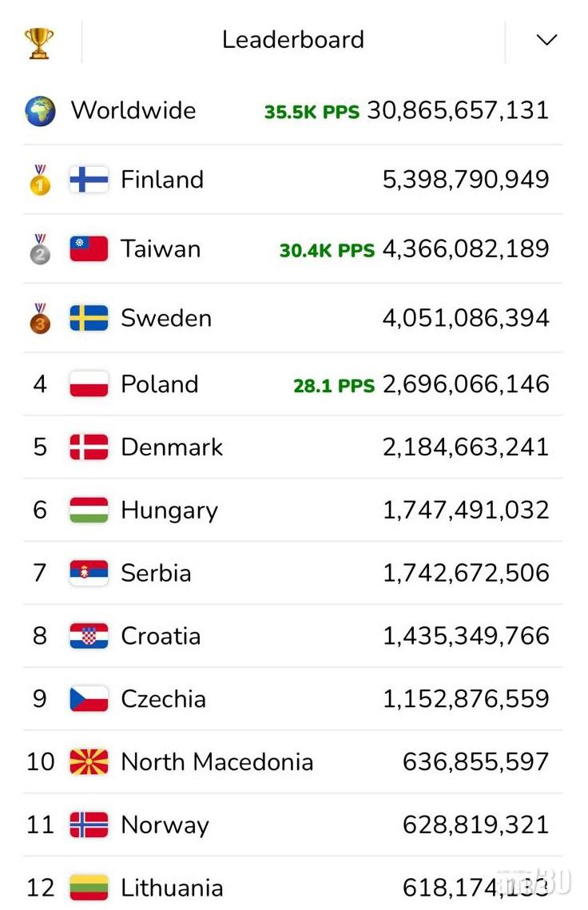Click the Lithuania flag icon

[x=89, y=888]
